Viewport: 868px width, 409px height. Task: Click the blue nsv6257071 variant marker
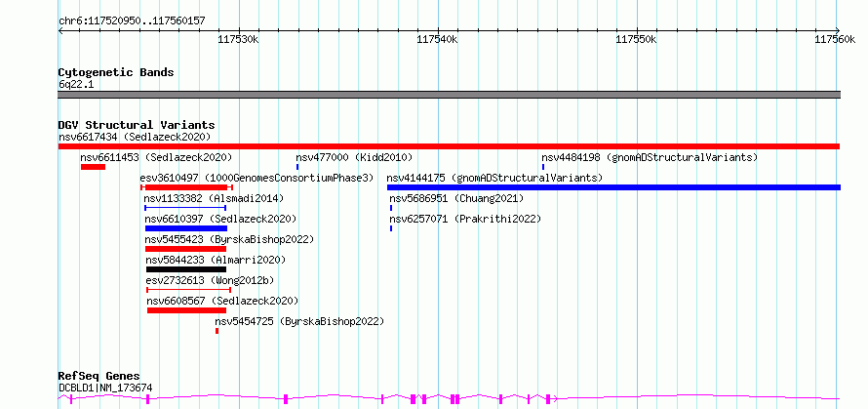click(x=391, y=228)
